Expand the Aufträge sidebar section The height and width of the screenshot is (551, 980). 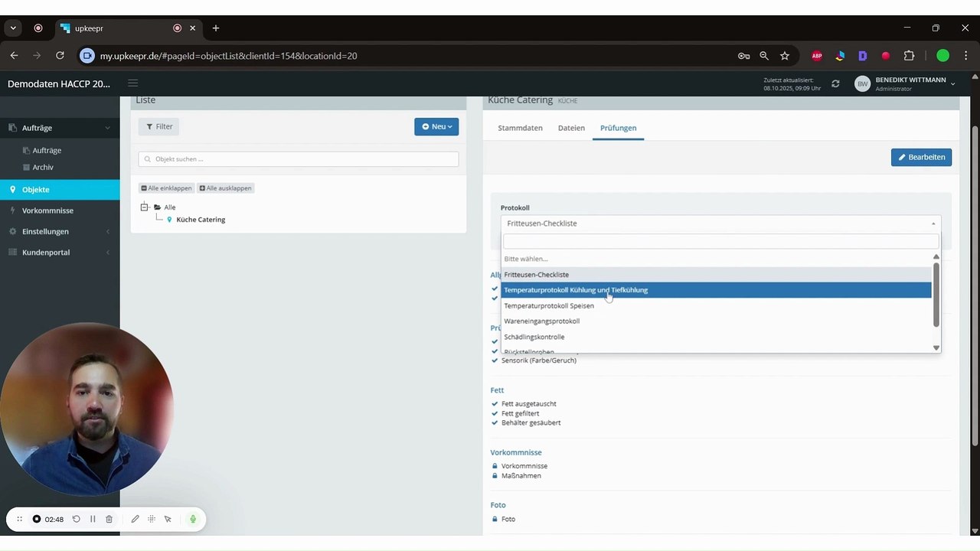[60, 128]
